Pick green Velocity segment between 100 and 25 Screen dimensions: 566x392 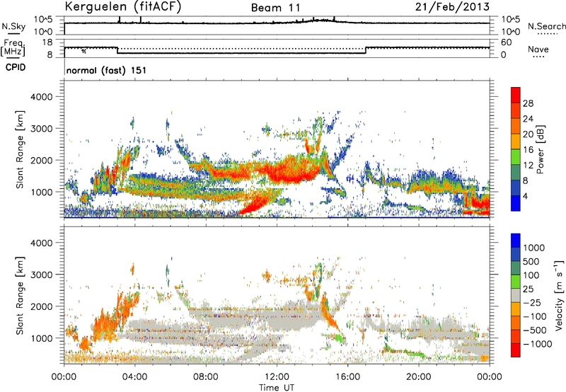click(516, 282)
